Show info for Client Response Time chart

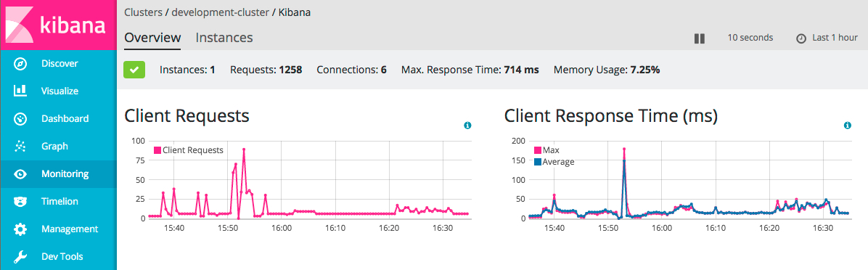pos(848,126)
